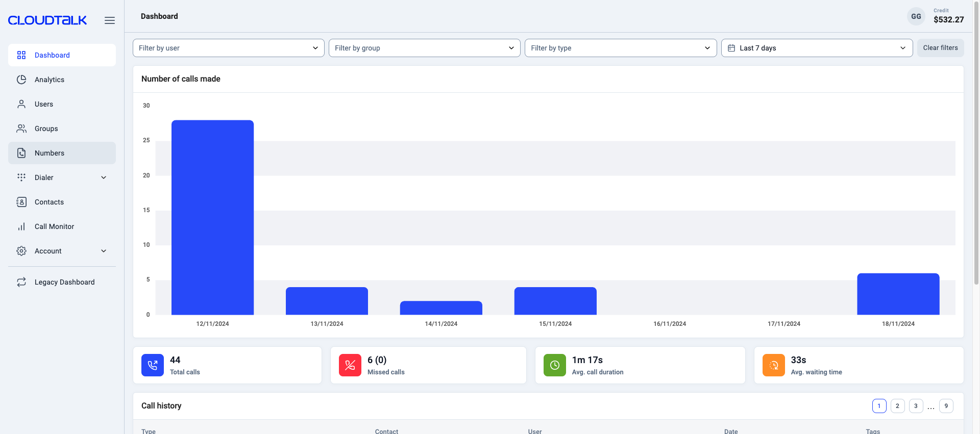Viewport: 980px width, 434px height.
Task: Go to call history page 2
Action: 897,406
